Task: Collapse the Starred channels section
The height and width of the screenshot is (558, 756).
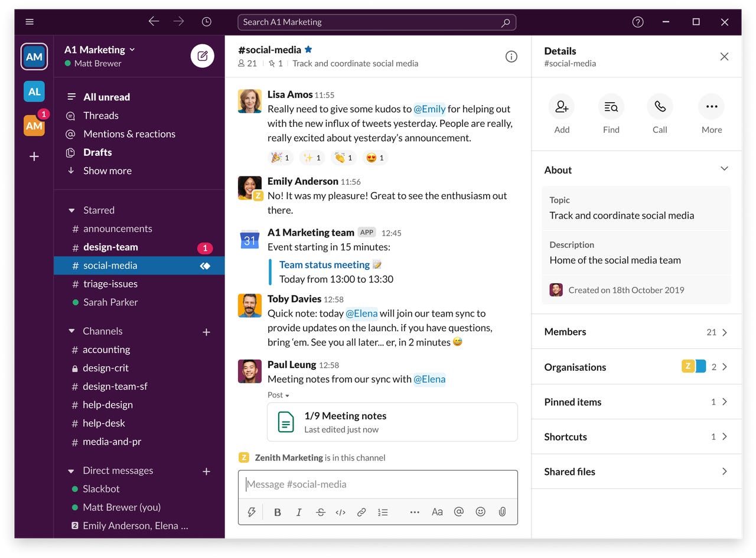Action: click(71, 210)
